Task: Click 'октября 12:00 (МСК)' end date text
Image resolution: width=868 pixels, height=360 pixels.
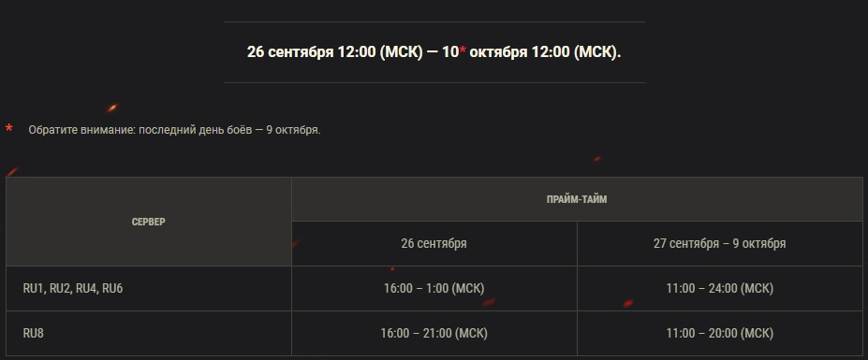Action: 545,52
